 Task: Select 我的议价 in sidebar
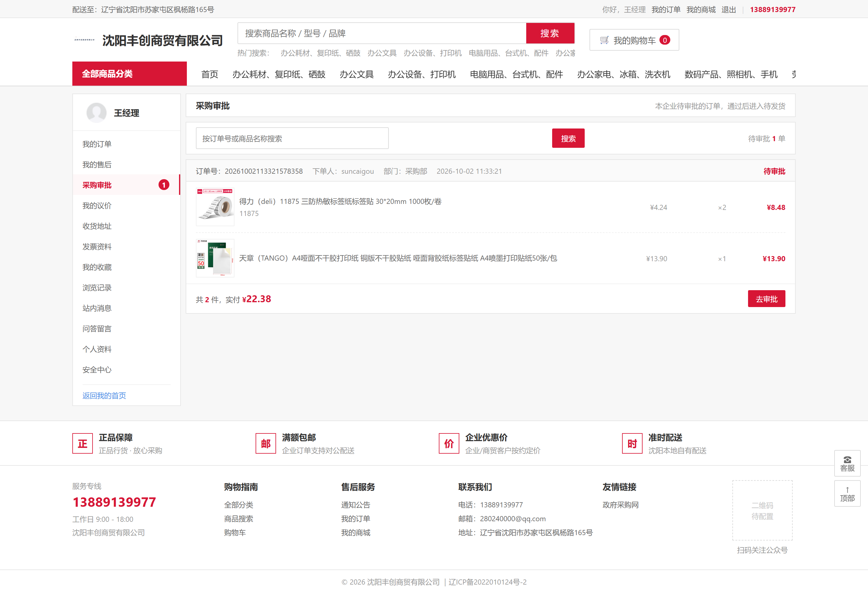pyautogui.click(x=126, y=206)
